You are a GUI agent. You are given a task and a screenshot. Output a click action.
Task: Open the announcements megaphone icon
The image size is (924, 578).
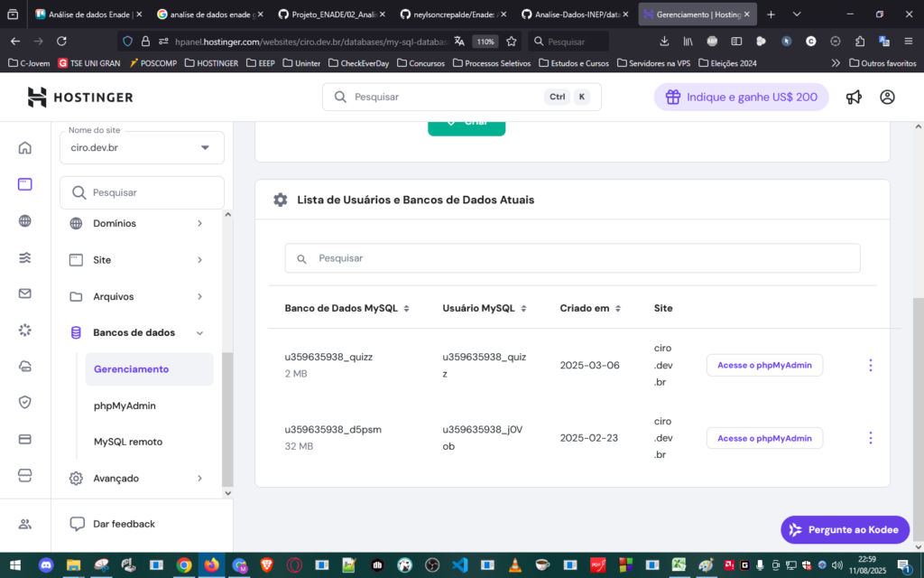tap(854, 98)
